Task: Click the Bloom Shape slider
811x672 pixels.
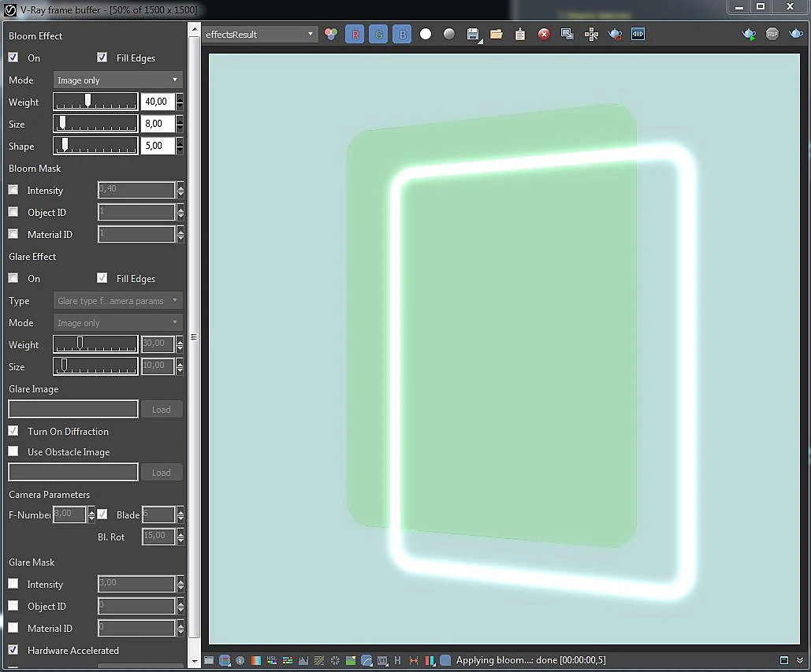Action: (x=95, y=146)
